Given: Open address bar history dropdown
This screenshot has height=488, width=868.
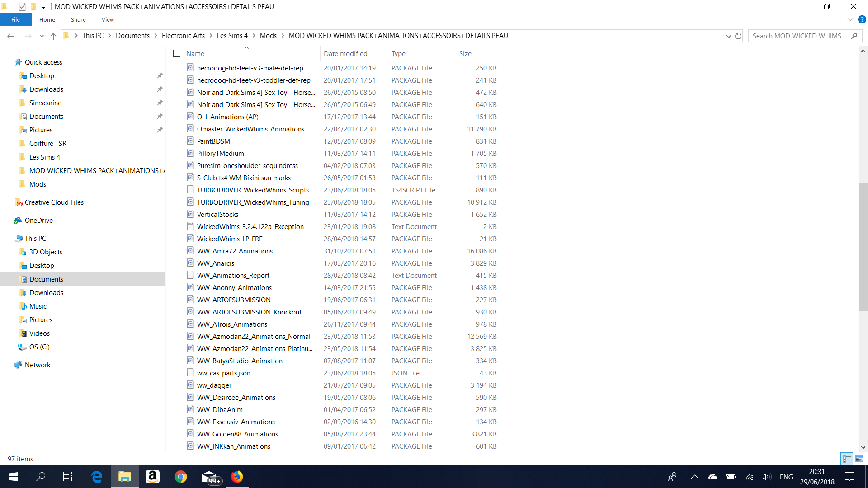Looking at the screenshot, I should coord(728,36).
